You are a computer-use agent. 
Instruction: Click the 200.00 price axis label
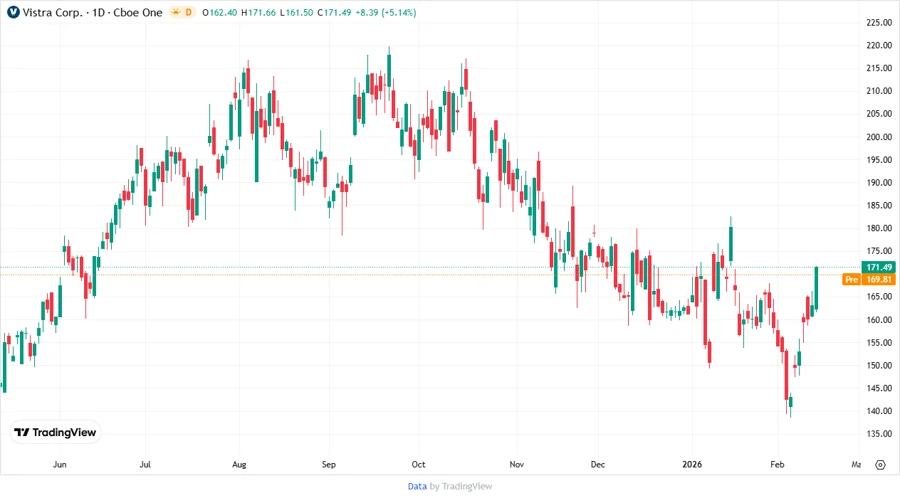tap(879, 137)
